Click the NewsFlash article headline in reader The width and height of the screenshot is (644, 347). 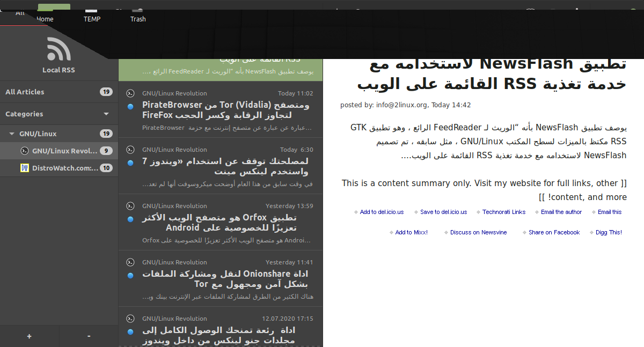click(492, 74)
